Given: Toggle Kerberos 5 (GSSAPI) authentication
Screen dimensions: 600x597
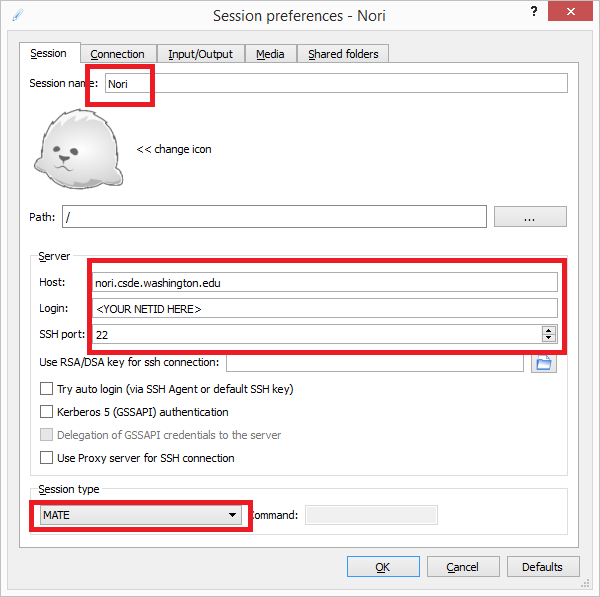Looking at the screenshot, I should coord(46,412).
